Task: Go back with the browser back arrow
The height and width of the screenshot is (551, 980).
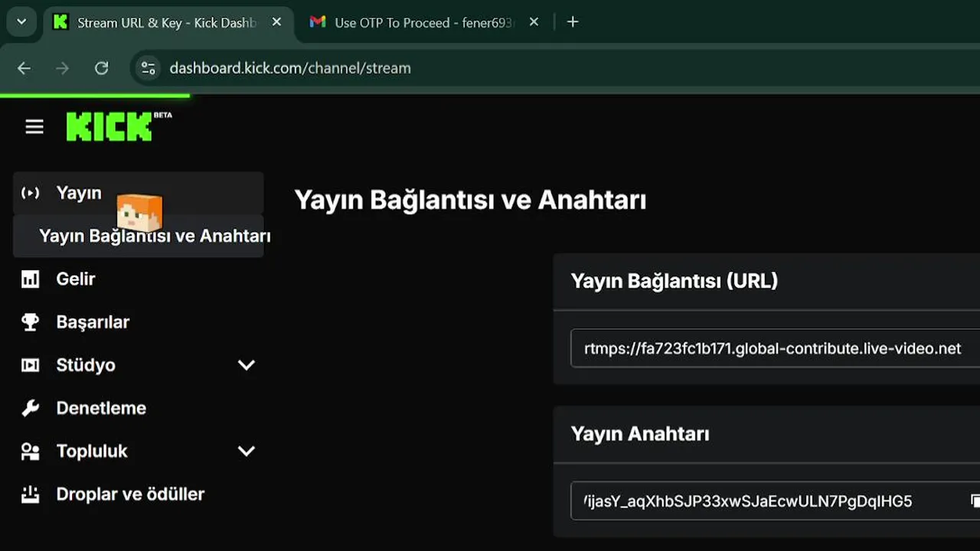Action: click(24, 68)
